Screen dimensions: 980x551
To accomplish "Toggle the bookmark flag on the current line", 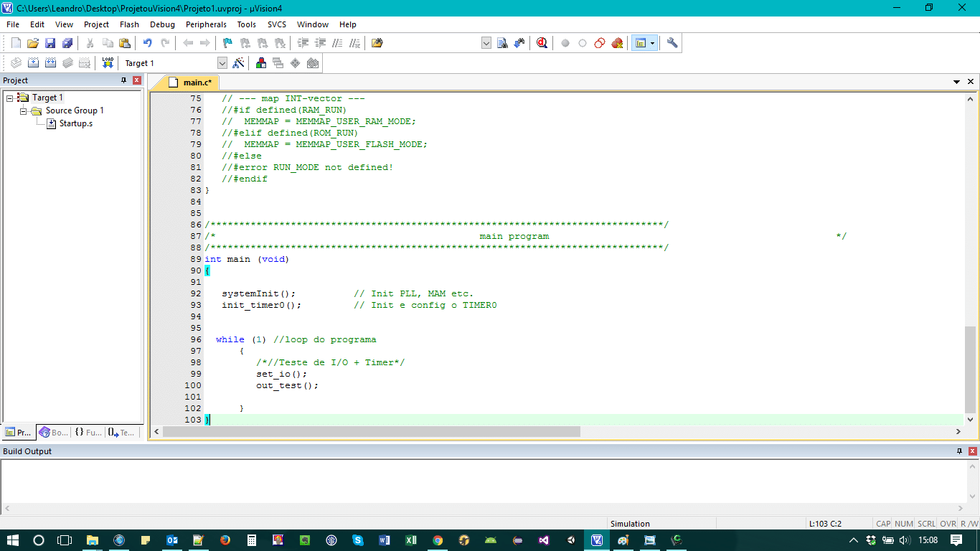I will (x=227, y=43).
